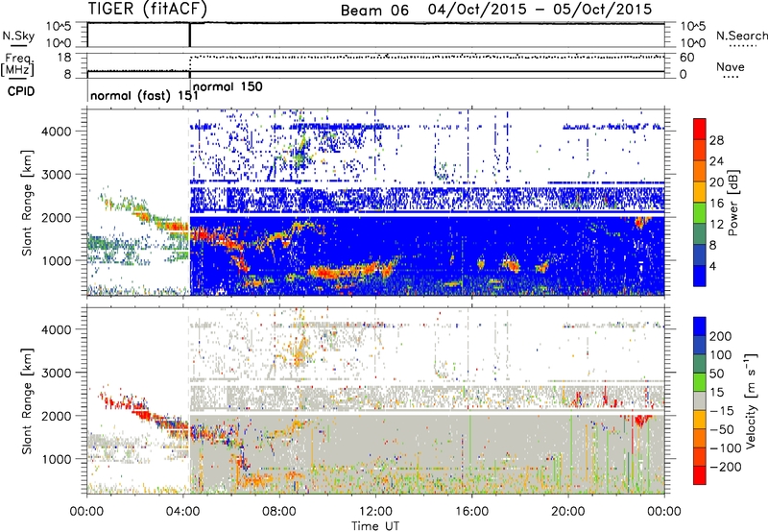Click the 04:00 time axis tick label
The image size is (768, 532).
pyautogui.click(x=183, y=512)
